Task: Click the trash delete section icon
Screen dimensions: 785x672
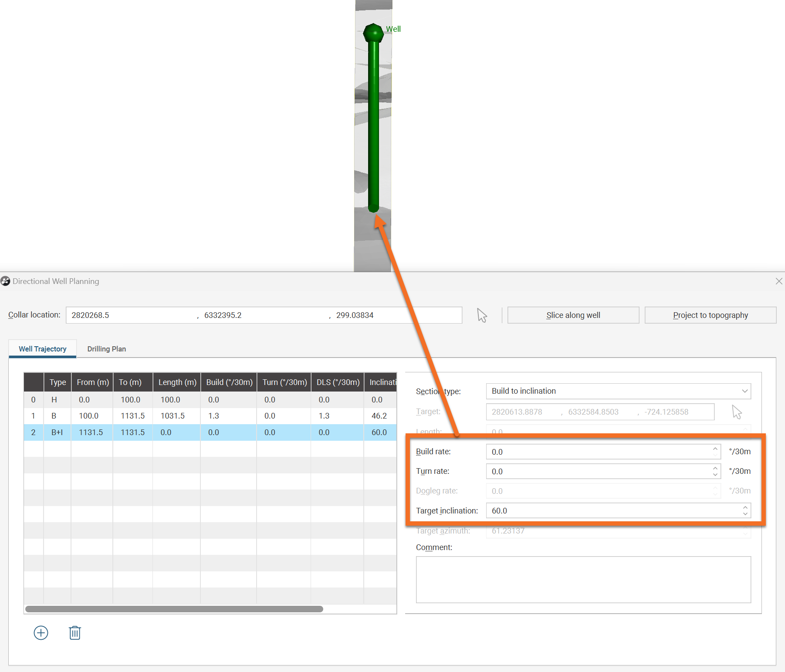Action: coord(75,633)
